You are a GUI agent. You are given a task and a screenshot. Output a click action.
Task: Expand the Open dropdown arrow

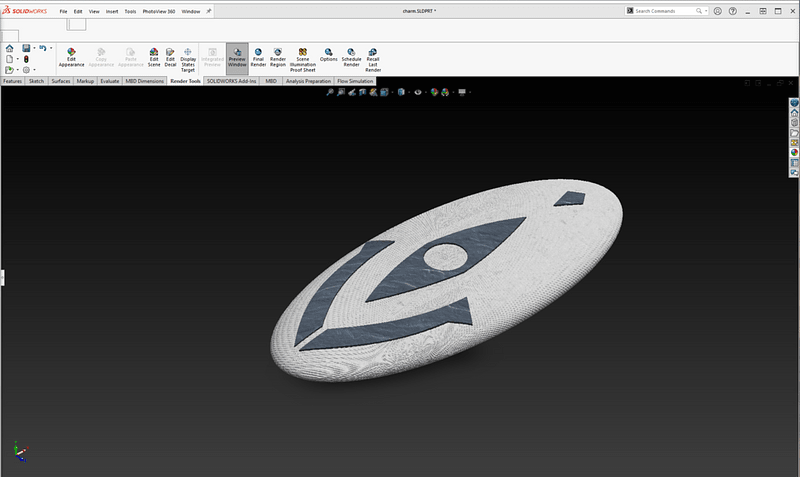(x=17, y=70)
